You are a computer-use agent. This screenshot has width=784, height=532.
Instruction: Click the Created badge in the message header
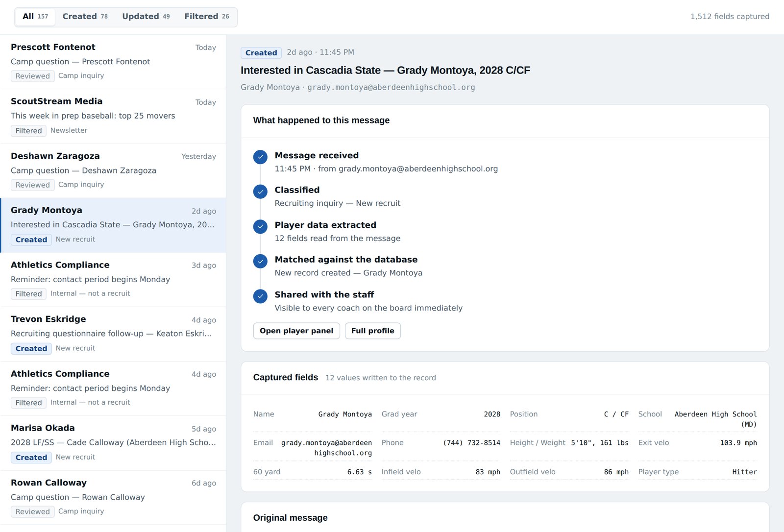pos(261,52)
